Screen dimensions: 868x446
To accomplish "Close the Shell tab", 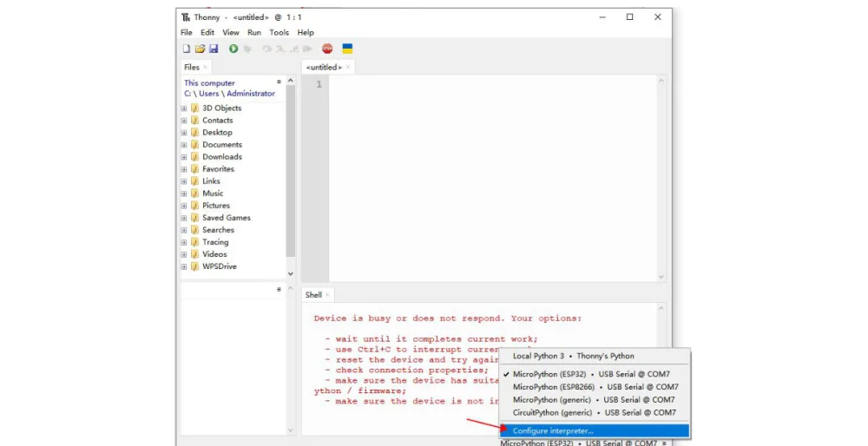I will (327, 295).
